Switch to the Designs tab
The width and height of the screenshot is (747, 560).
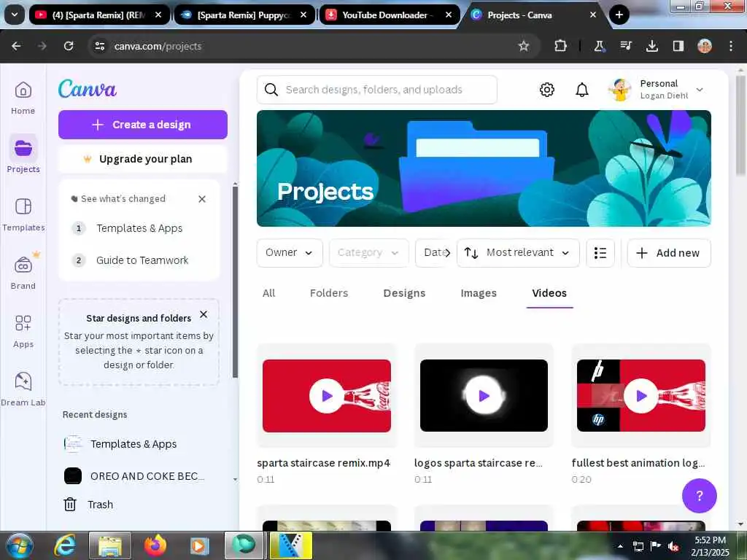point(404,293)
